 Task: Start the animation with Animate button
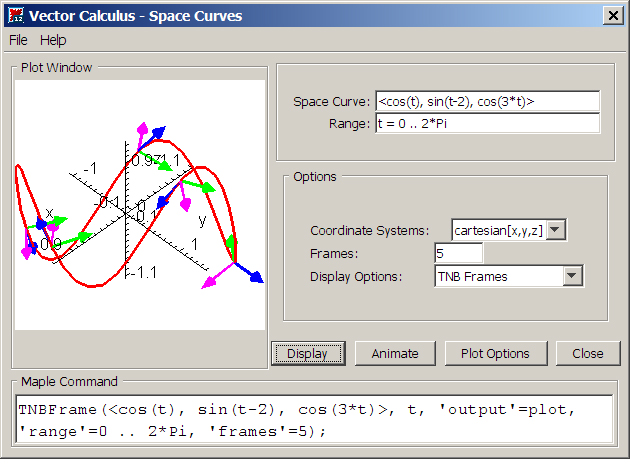pos(395,353)
